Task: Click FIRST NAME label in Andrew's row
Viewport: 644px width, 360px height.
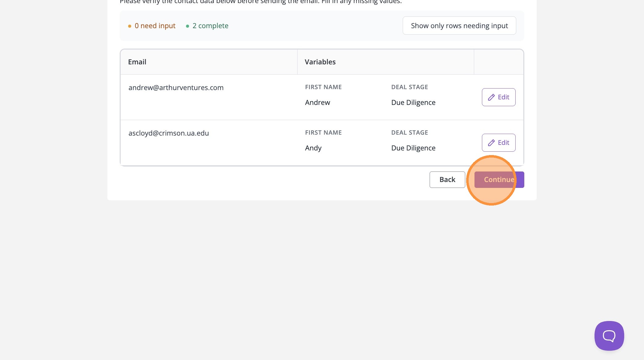Action: 323,87
